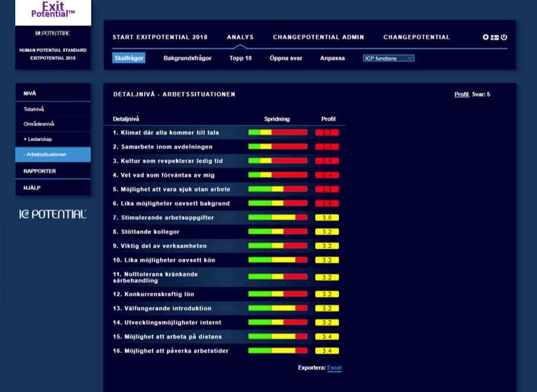Viewport: 537px width, 392px height.
Task: Collapse the - Arbetssituationen item
Action: click(45, 155)
